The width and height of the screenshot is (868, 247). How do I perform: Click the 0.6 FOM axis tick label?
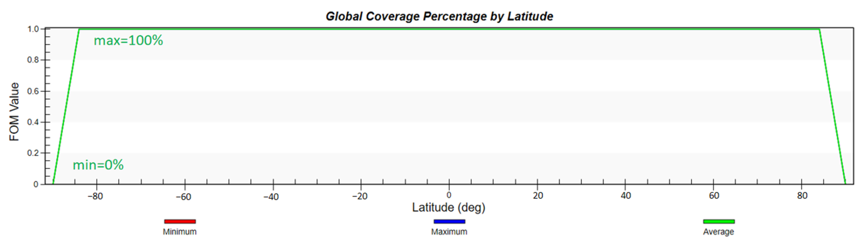(33, 91)
